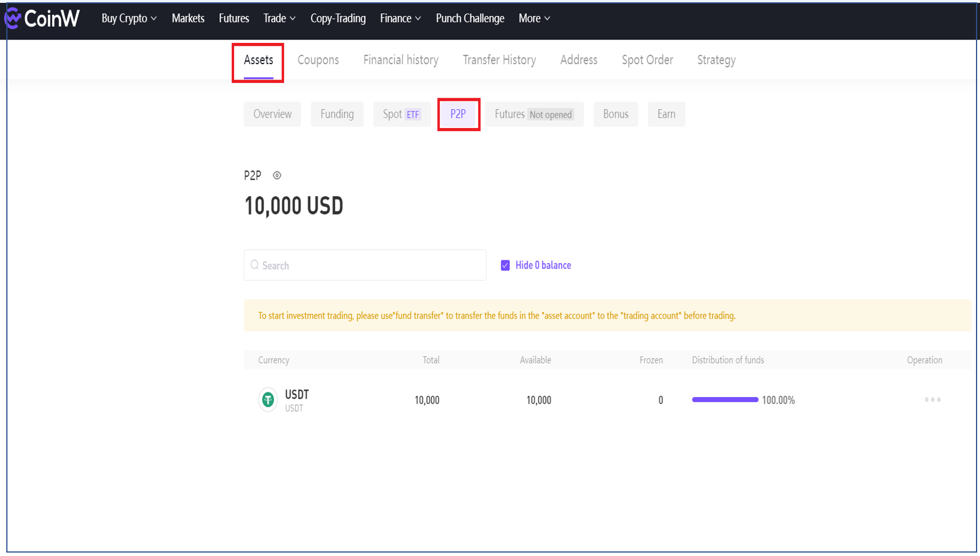Uncheck the Hide 0 balance checkbox
This screenshot has height=556, width=980.
point(505,265)
